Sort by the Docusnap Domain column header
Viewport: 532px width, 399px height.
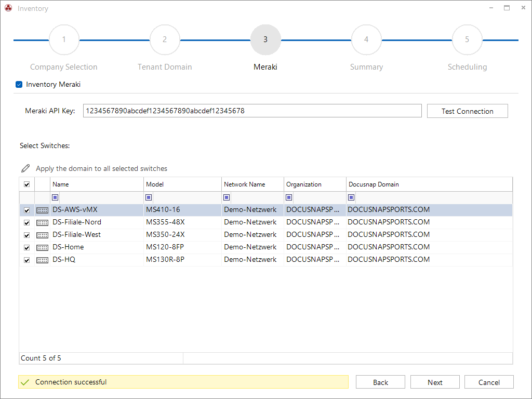429,184
